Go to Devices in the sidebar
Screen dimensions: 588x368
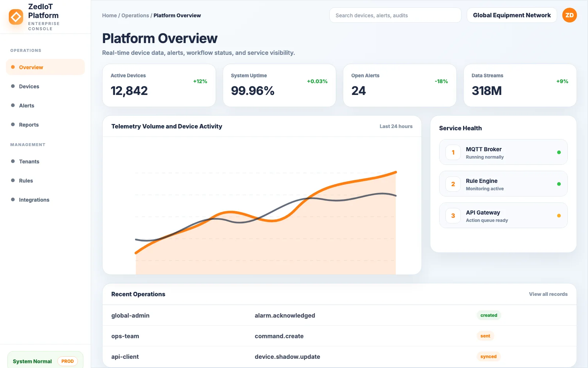[x=45, y=86]
